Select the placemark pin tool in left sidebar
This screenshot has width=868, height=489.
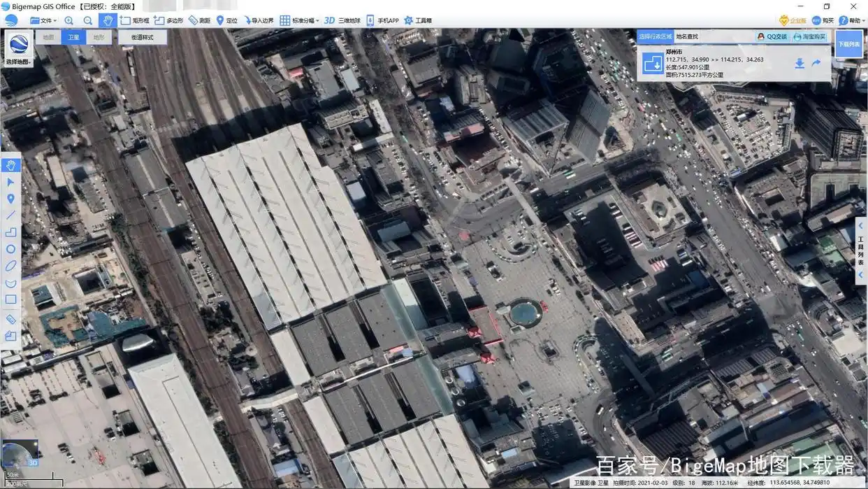coord(10,199)
